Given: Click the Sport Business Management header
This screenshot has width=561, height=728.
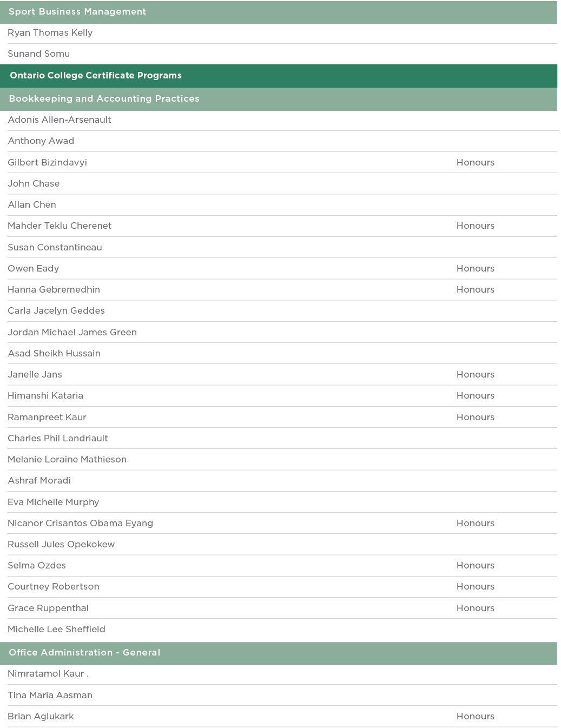Looking at the screenshot, I should [x=77, y=12].
